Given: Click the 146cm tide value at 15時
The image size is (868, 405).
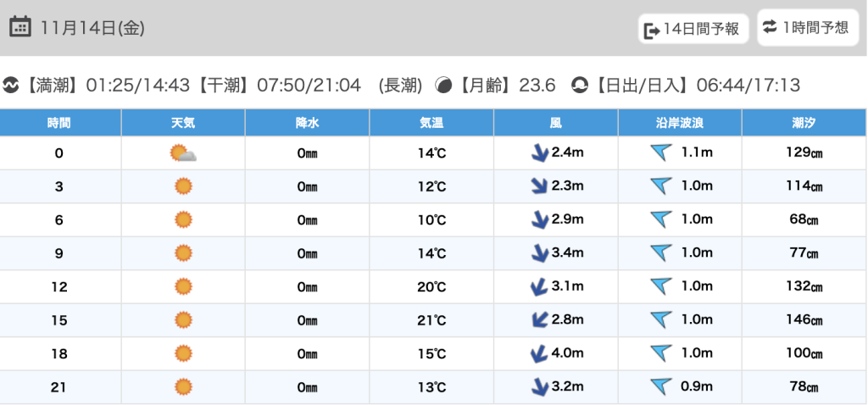Looking at the screenshot, I should pyautogui.click(x=804, y=320).
